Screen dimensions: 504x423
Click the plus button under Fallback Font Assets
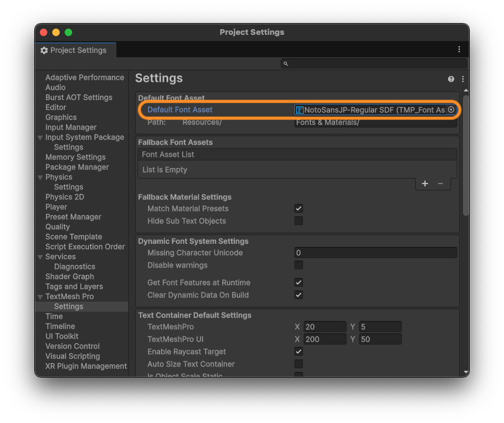[x=425, y=184]
